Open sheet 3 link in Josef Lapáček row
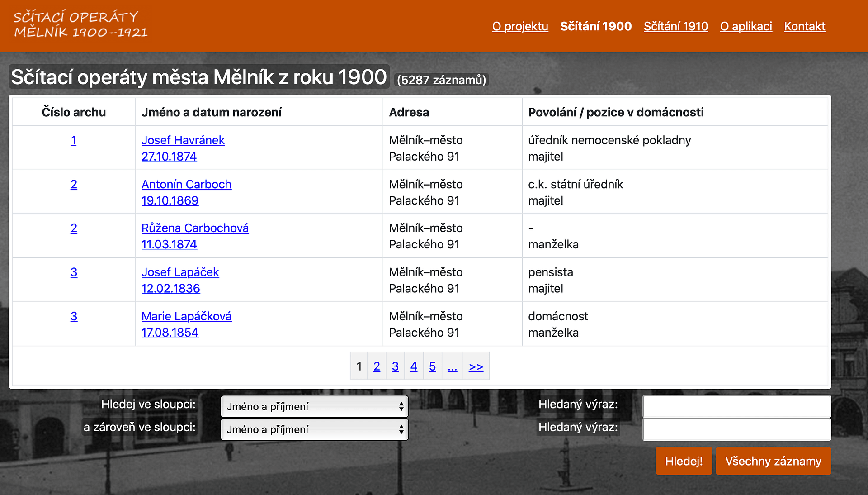 click(x=74, y=272)
